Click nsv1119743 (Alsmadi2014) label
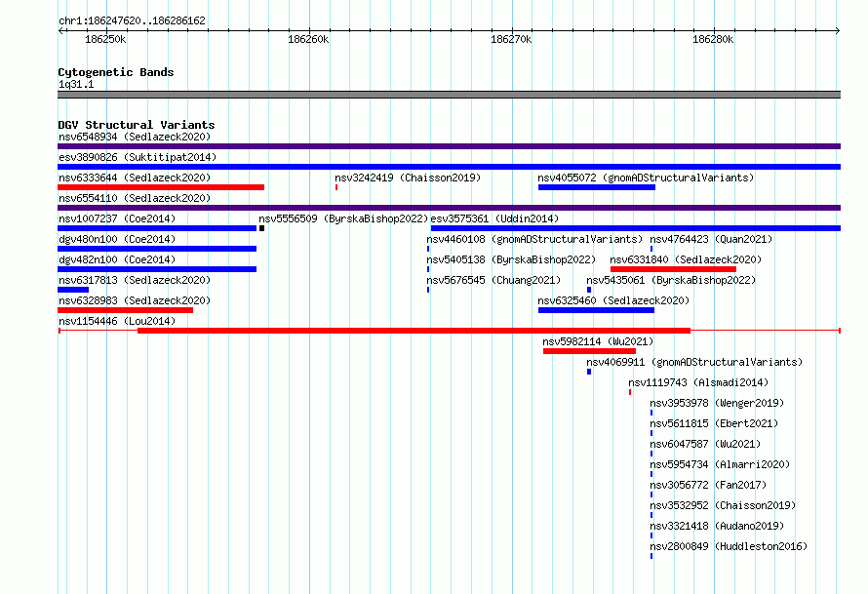 point(698,382)
